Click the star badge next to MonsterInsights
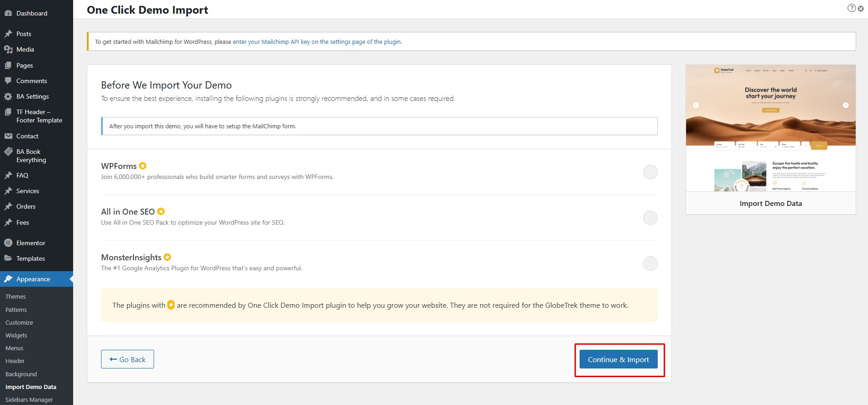868x405 pixels. (x=167, y=257)
